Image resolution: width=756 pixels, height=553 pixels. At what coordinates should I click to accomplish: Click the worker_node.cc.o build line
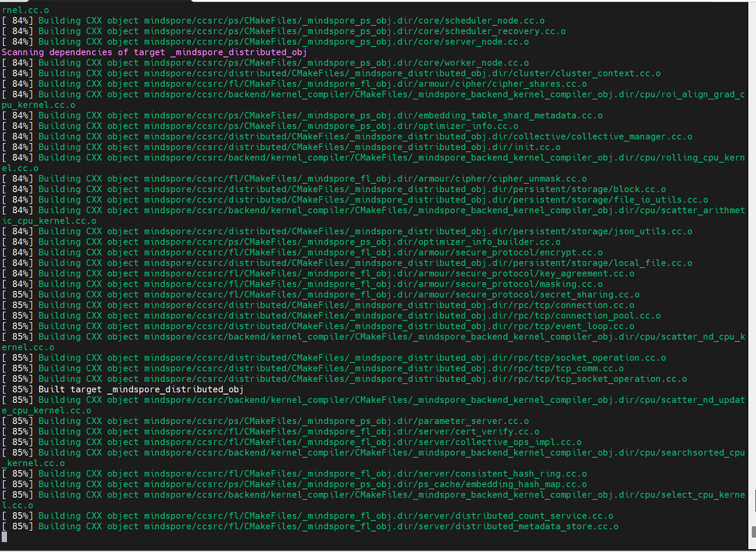click(265, 63)
